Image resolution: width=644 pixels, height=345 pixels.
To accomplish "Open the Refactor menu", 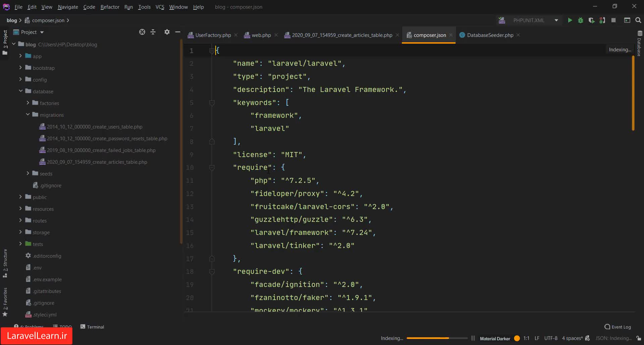I will point(110,7).
